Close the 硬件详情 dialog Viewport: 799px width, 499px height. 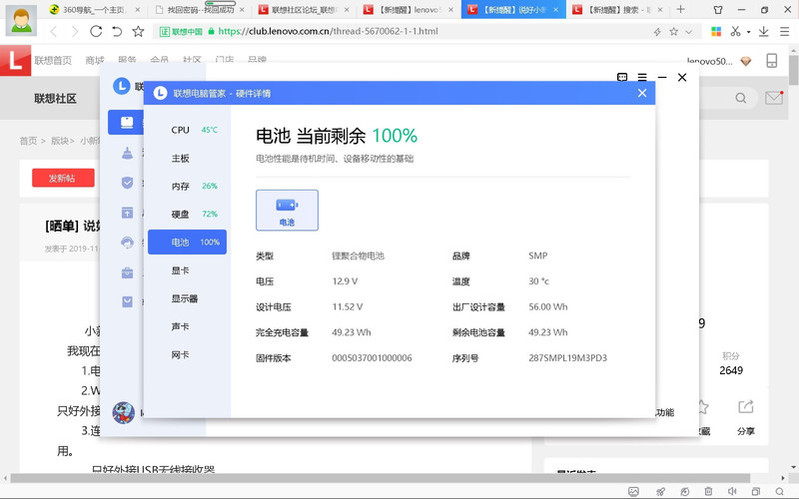click(642, 93)
